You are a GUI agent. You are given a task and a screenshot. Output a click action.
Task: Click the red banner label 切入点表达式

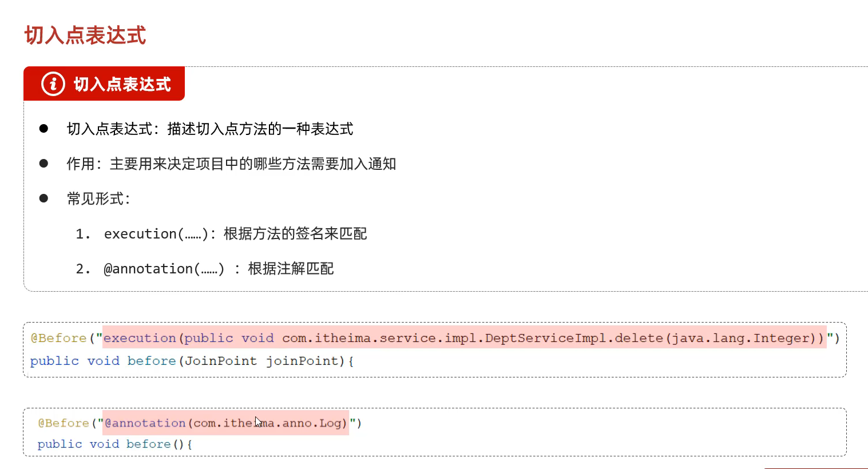tap(122, 85)
